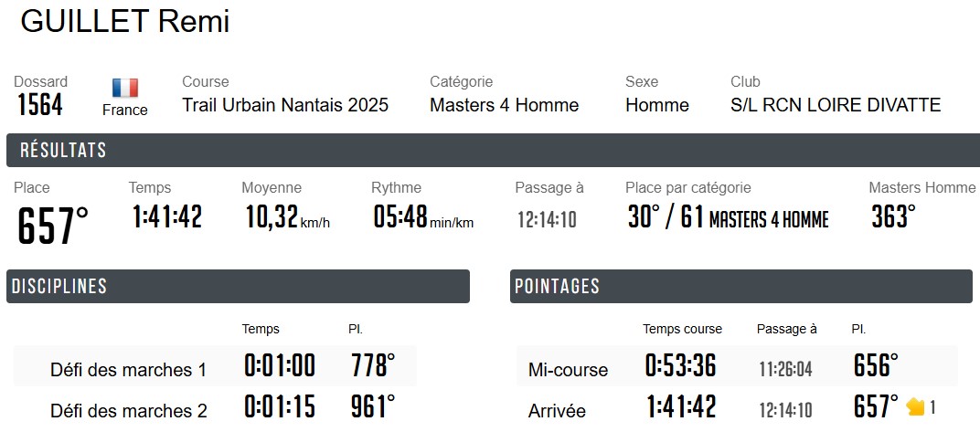Click the France flag icon
This screenshot has width=980, height=432.
coord(125,88)
